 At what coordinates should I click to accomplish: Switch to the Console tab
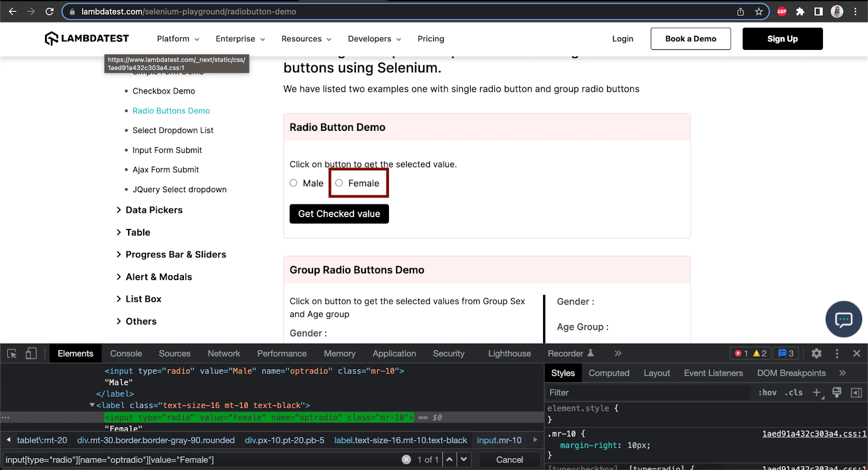[126, 353]
